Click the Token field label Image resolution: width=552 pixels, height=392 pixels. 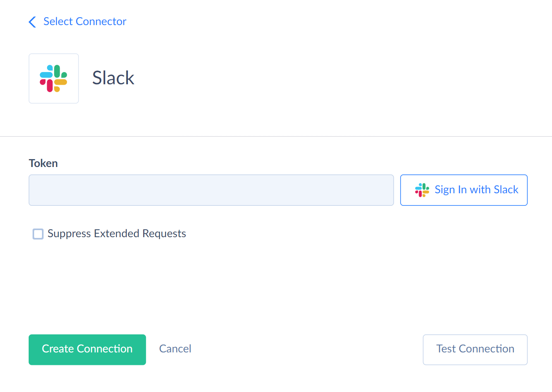coord(43,163)
